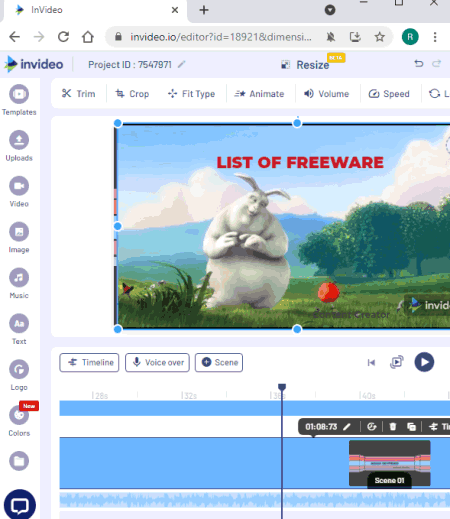Click the notifications blocked bell icon
This screenshot has height=519, width=450.
(x=330, y=37)
